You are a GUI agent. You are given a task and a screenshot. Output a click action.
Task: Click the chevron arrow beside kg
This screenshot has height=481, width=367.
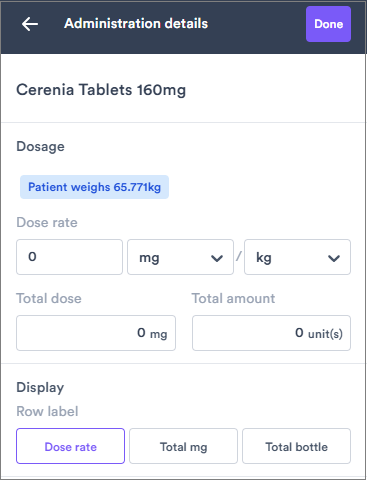click(x=334, y=258)
